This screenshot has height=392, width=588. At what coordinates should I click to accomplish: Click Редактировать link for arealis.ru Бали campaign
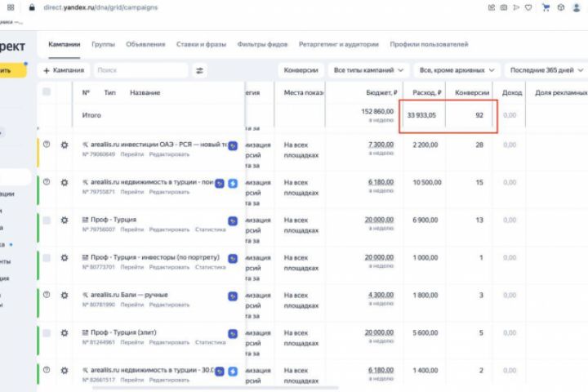point(169,305)
